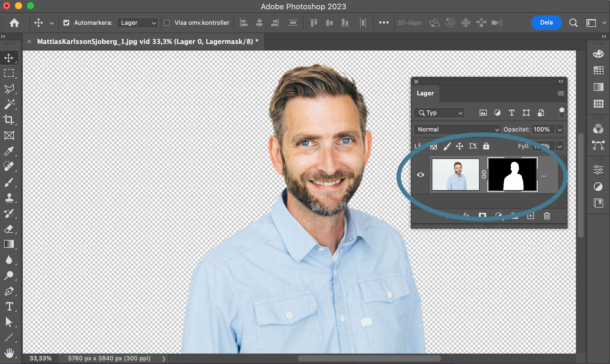Screen dimensions: 610x364
Task: Toggle mask link chain icon
Action: tap(484, 175)
